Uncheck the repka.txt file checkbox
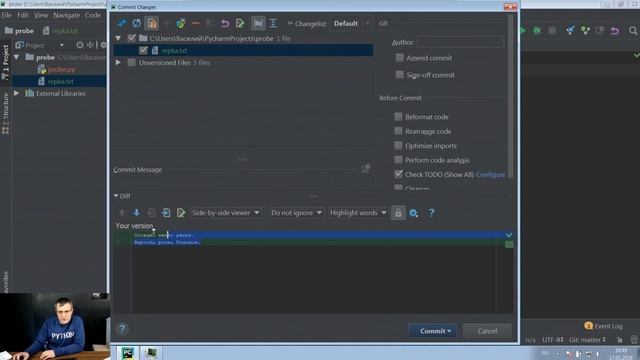Viewport: 640px width, 360px height. pyautogui.click(x=143, y=51)
